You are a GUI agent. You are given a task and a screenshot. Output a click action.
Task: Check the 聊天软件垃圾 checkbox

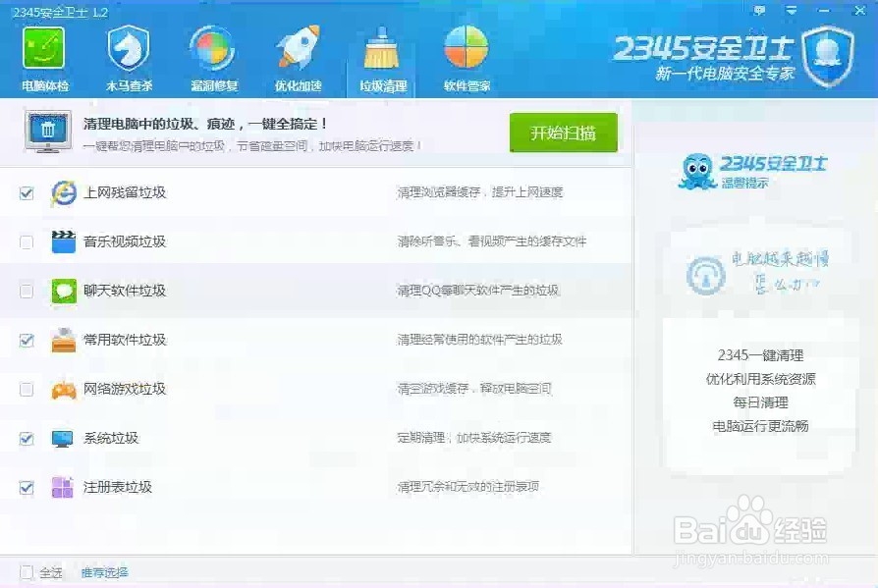pos(27,291)
